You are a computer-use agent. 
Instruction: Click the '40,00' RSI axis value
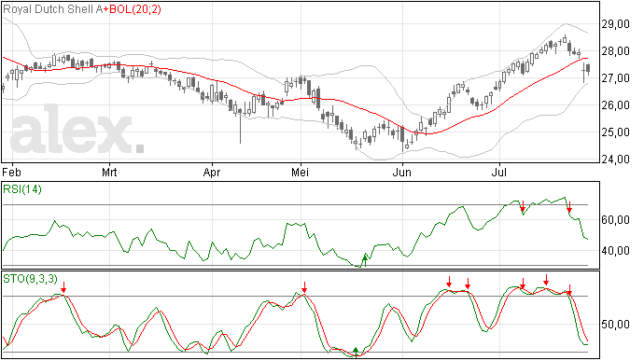616,251
